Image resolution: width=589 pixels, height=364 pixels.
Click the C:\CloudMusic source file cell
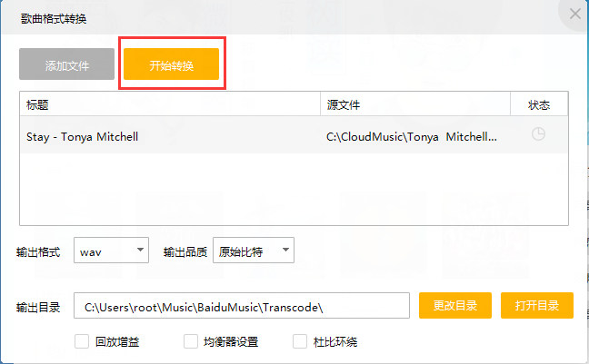tap(414, 137)
